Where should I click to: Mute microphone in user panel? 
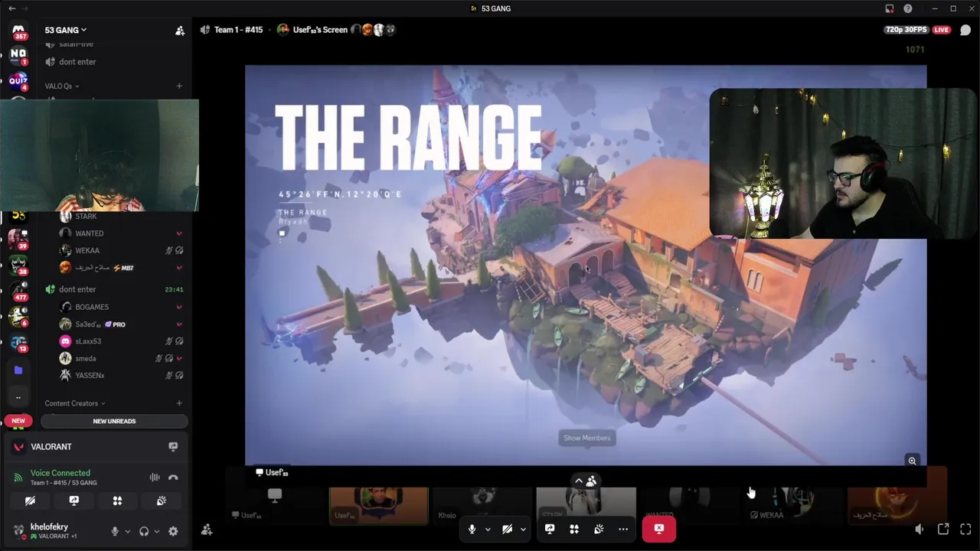tap(115, 531)
